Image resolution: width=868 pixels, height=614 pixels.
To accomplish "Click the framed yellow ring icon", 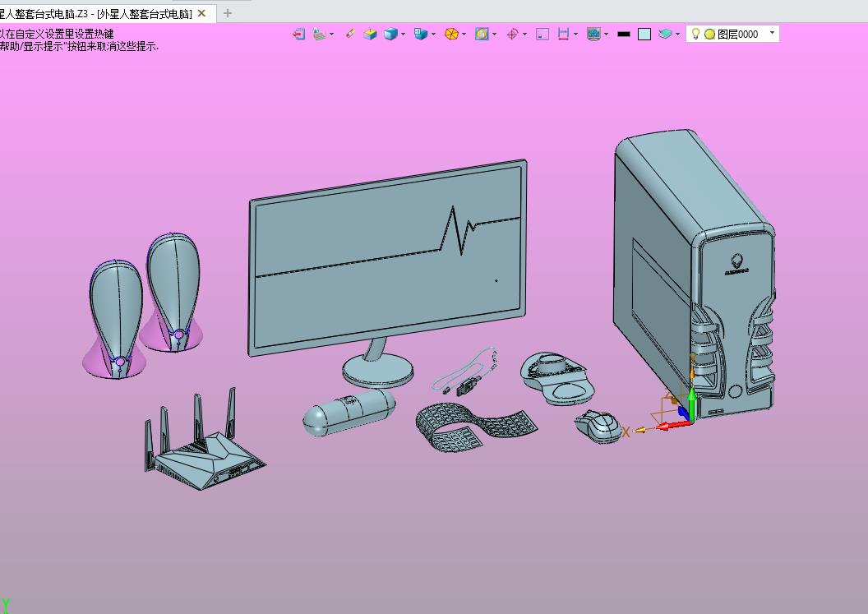I will [482, 35].
